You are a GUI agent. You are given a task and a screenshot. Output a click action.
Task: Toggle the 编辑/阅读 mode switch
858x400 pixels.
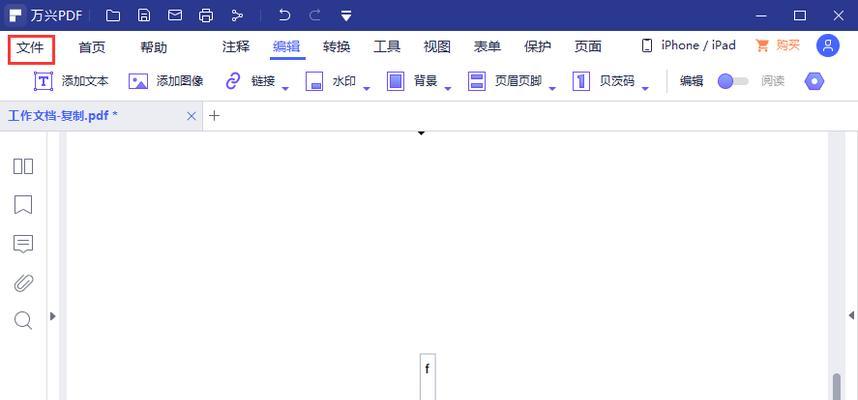(x=733, y=82)
